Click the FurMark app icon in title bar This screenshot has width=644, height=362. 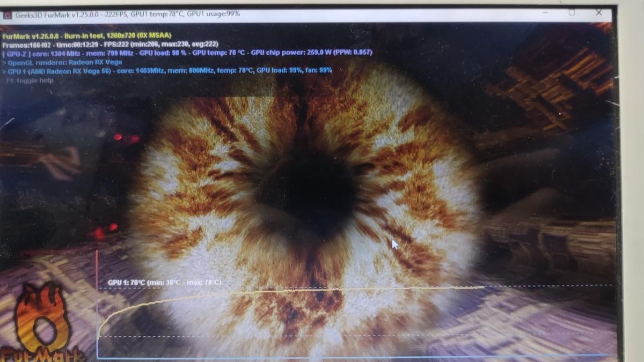pyautogui.click(x=7, y=14)
